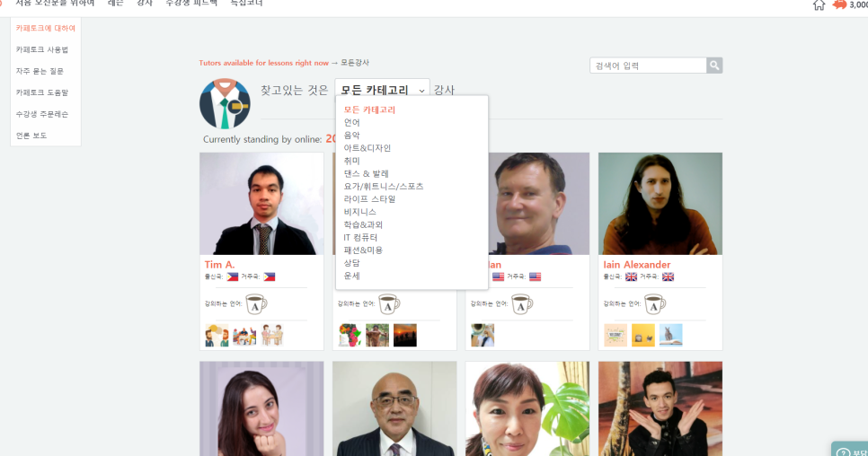Image resolution: width=868 pixels, height=456 pixels.
Task: Open Ian's coffee cup lesson thumbnail
Action: point(483,335)
